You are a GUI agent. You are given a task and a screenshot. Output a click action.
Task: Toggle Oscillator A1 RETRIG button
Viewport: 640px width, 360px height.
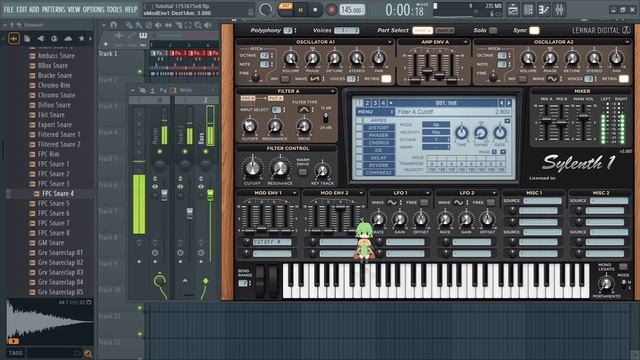coord(386,79)
